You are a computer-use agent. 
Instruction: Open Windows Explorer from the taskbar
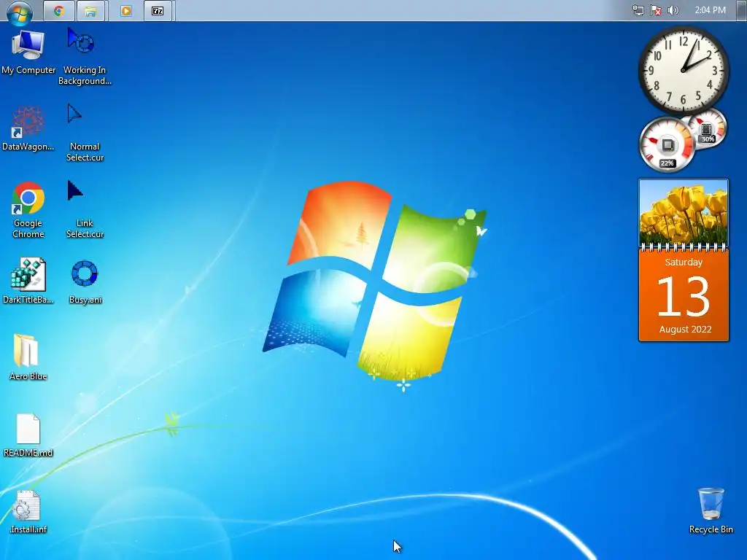point(90,11)
